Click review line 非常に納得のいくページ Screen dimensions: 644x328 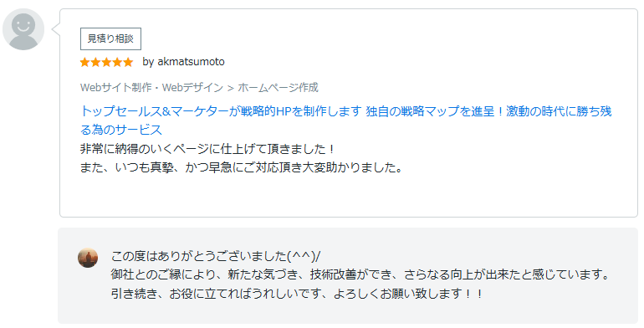pos(207,149)
